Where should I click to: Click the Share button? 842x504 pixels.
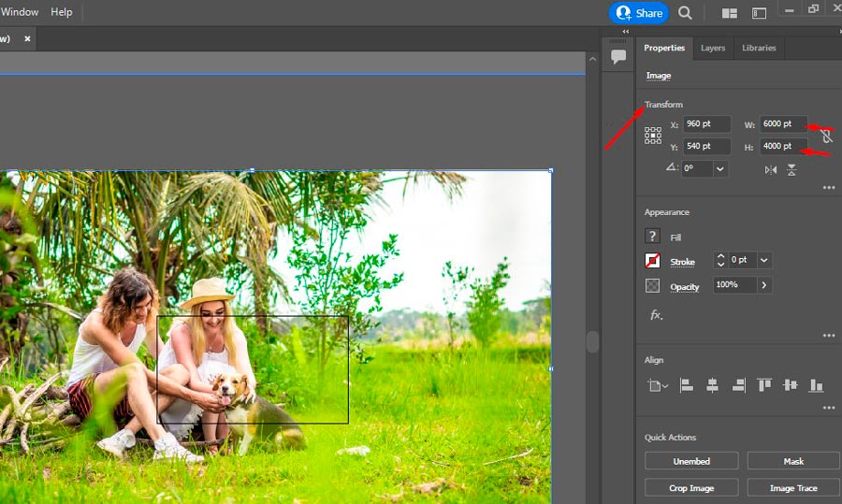[638, 13]
